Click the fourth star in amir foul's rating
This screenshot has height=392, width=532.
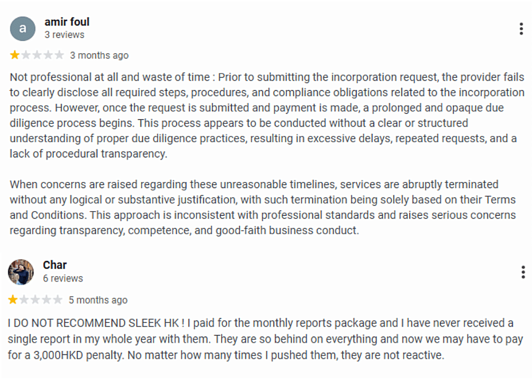48,55
